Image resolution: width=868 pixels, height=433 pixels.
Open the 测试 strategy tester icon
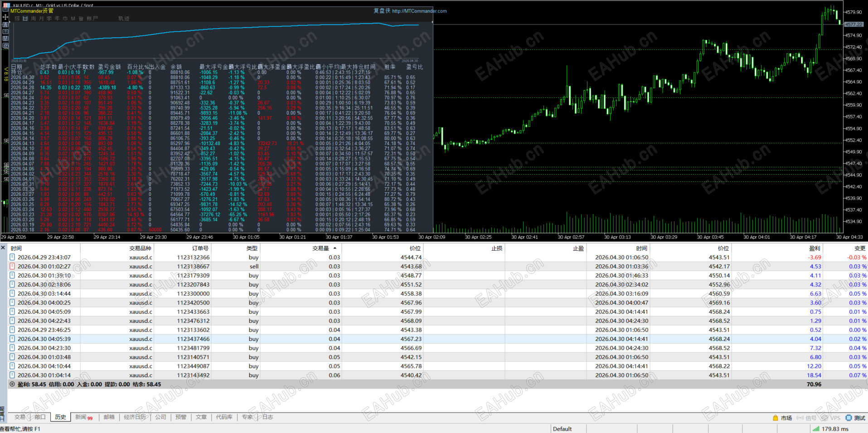click(x=849, y=418)
